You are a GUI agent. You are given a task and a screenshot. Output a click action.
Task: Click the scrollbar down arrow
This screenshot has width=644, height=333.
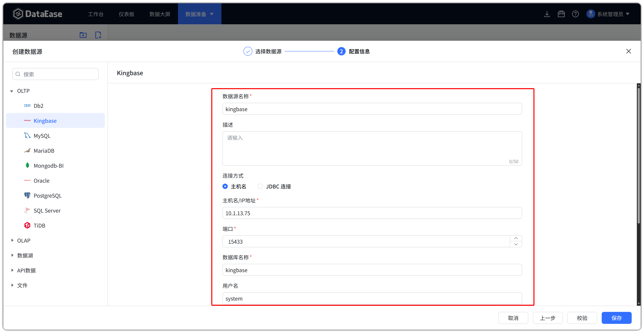pos(639,304)
